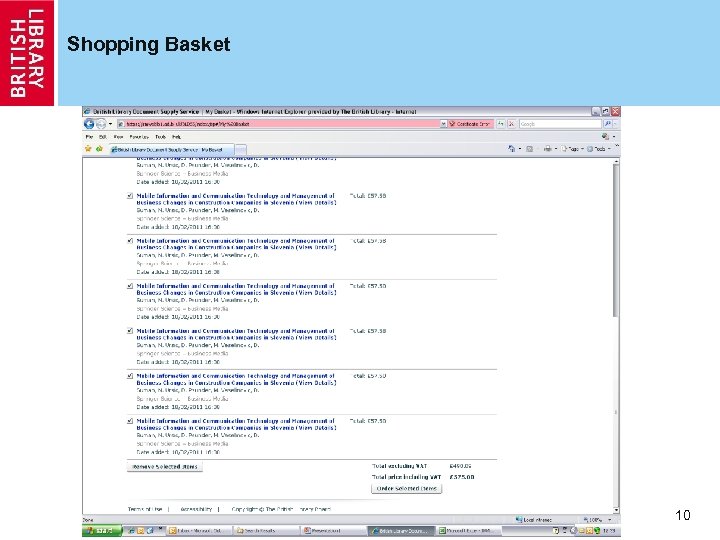Select the My Basket browser tab
Screen dimensions: 720x540
click(x=171, y=150)
